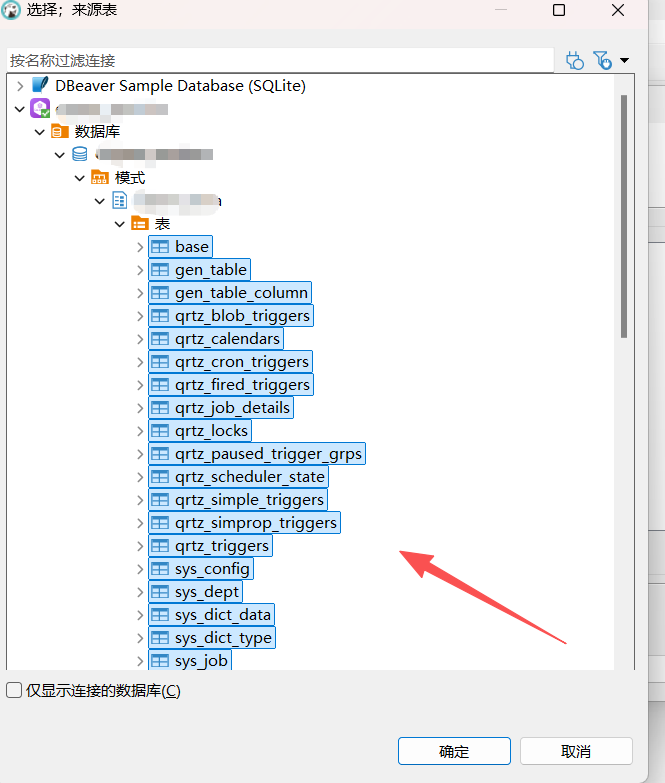This screenshot has height=783, width=665.
Task: Collapse the 模式 folder node
Action: [x=80, y=178]
